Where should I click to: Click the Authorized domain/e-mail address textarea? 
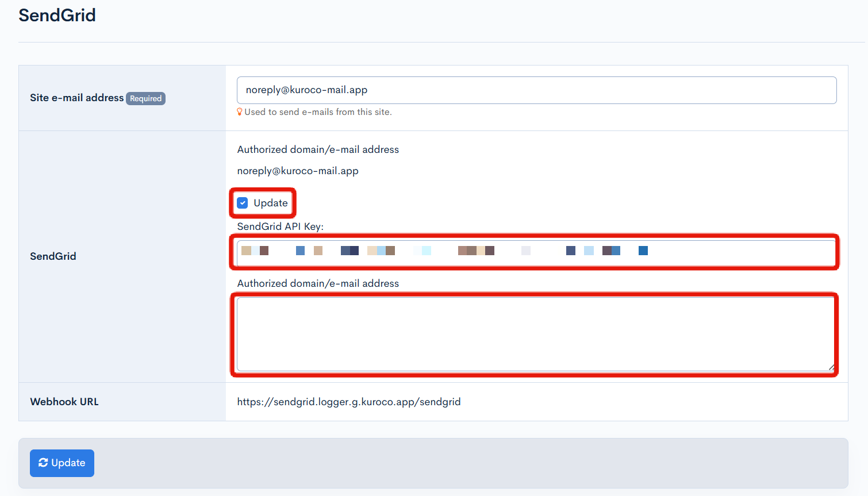click(535, 333)
